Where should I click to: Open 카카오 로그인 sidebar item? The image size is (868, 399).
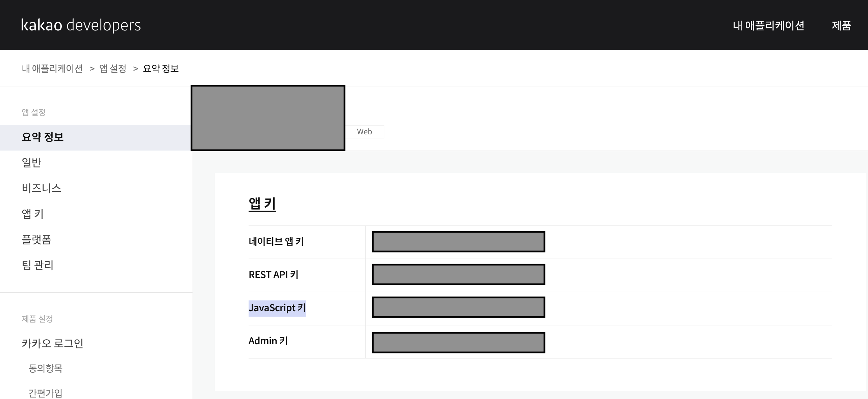click(x=52, y=343)
